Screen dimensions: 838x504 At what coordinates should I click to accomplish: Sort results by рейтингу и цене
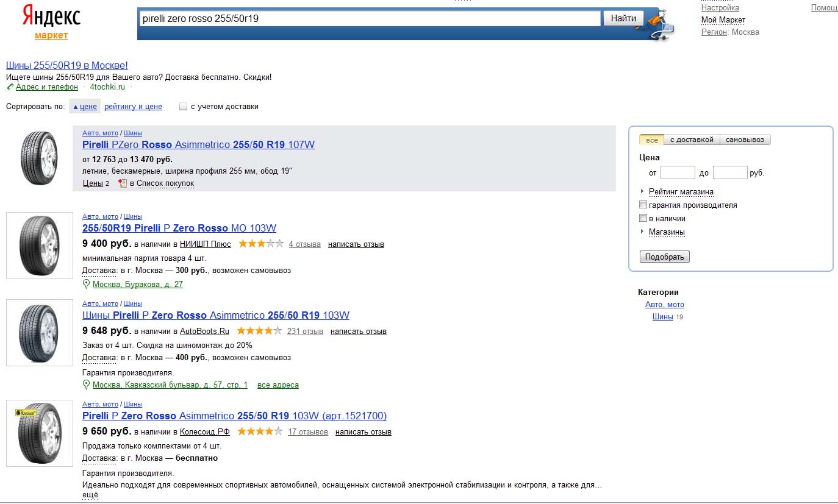point(133,107)
